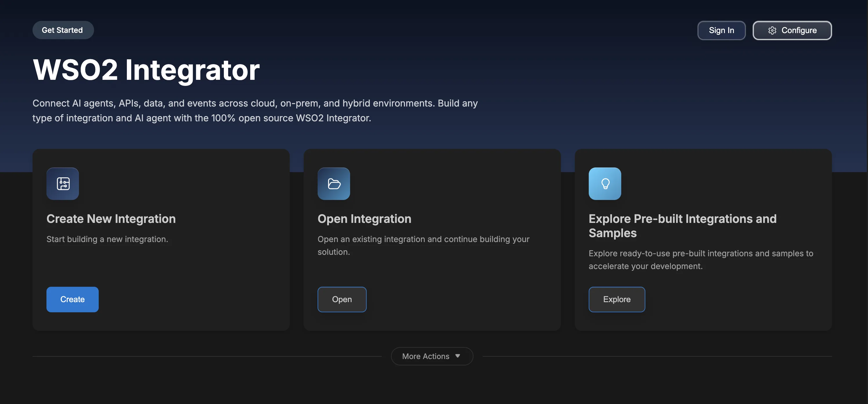The width and height of the screenshot is (868, 404).
Task: Click the Get Started badge
Action: point(63,30)
